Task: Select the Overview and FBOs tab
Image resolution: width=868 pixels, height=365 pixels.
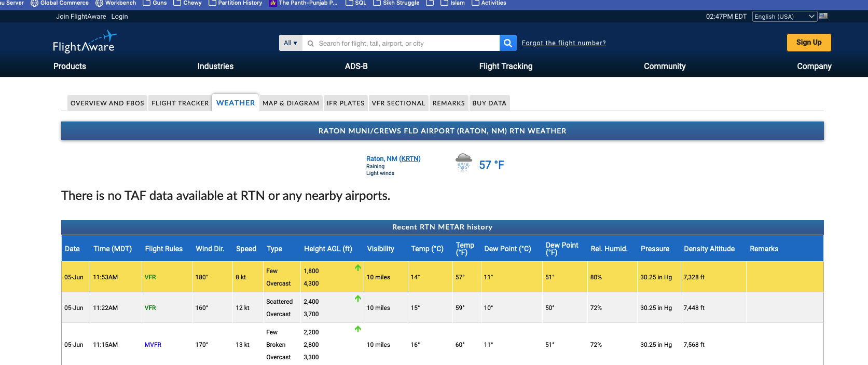Action: 107,103
